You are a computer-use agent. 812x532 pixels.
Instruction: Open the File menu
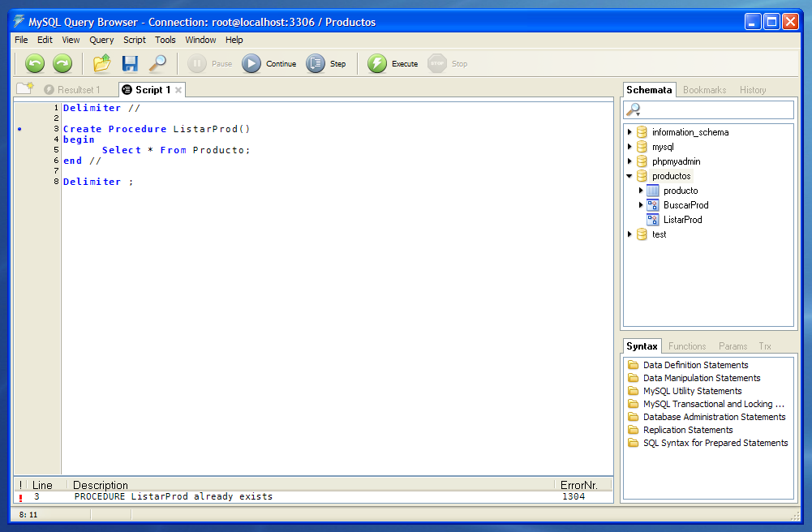coord(21,40)
